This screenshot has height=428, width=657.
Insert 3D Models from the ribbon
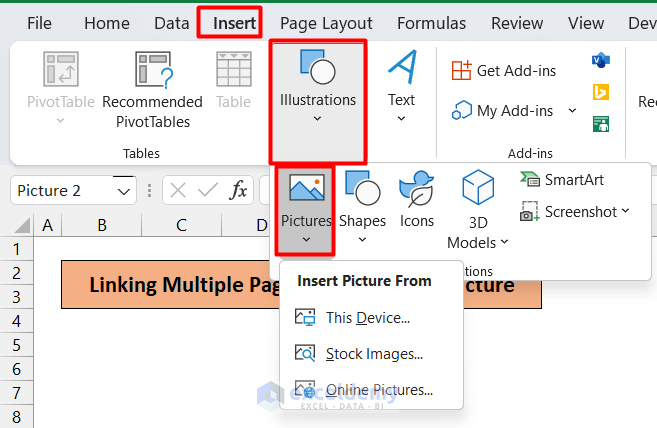tap(478, 208)
